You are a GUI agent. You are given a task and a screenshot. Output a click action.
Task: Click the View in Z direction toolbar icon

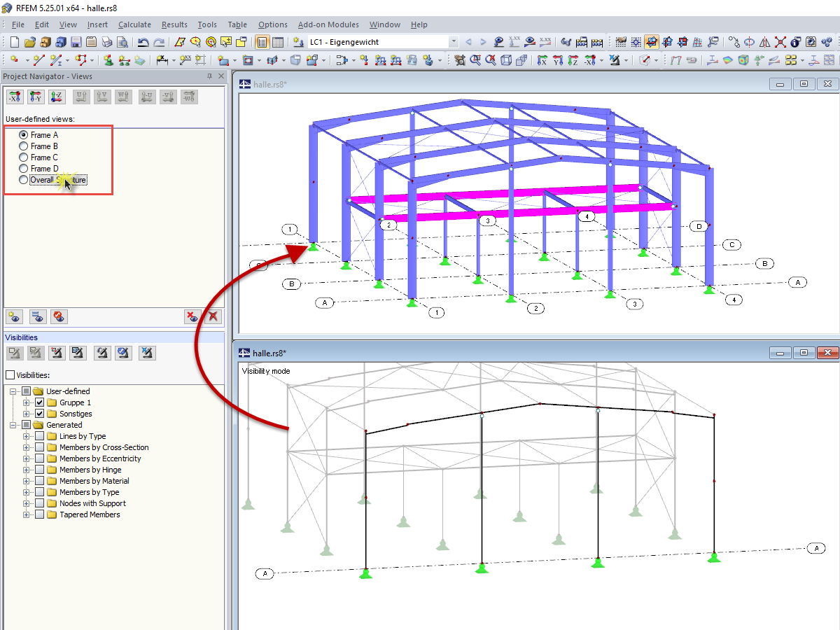click(573, 60)
